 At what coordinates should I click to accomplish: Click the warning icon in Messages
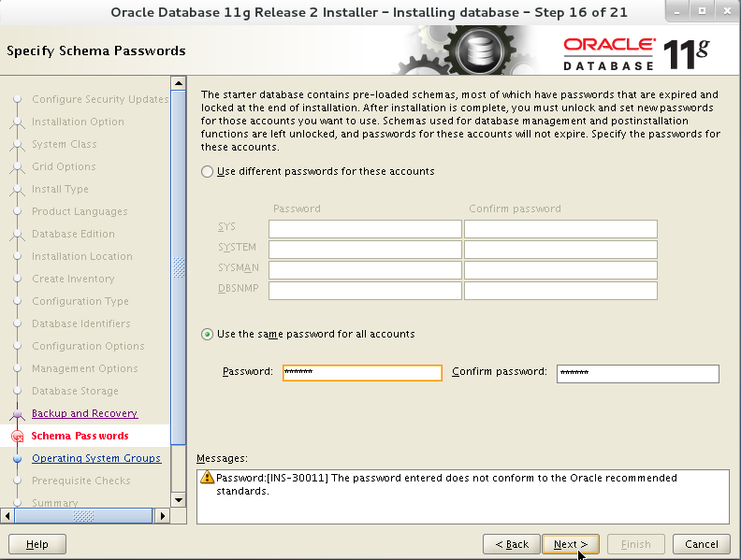[x=207, y=477]
